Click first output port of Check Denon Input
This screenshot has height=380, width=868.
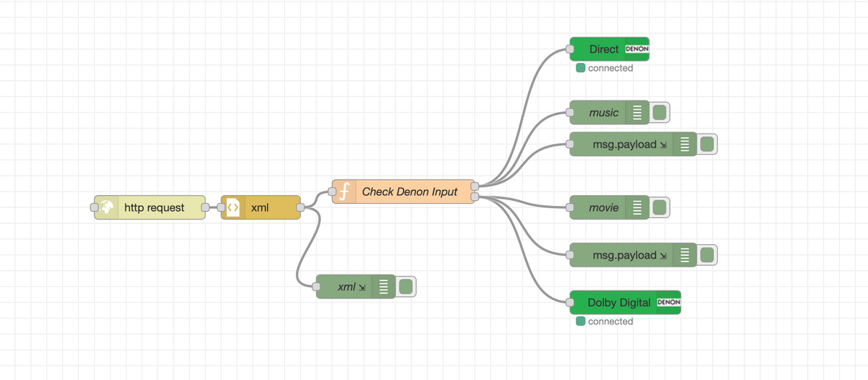[x=475, y=186]
